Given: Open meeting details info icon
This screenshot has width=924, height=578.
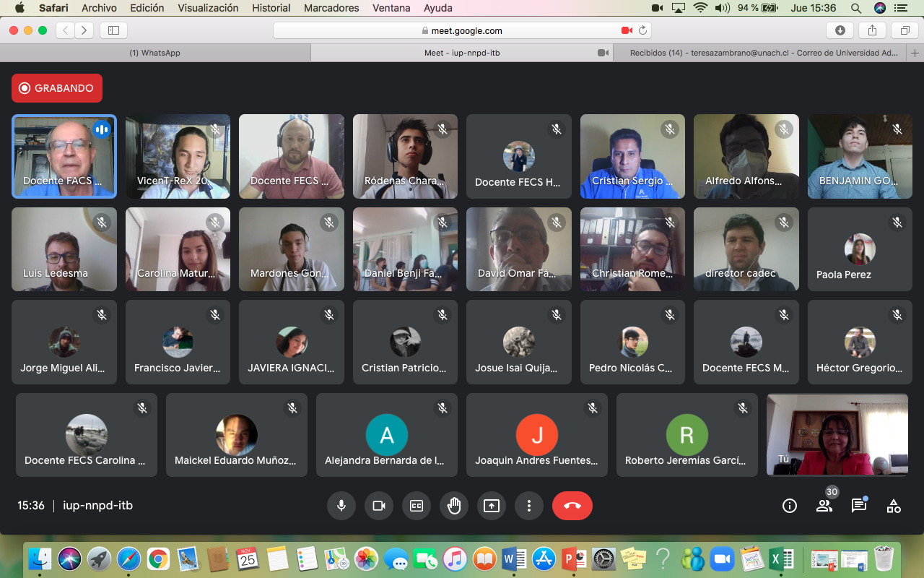Looking at the screenshot, I should 789,506.
